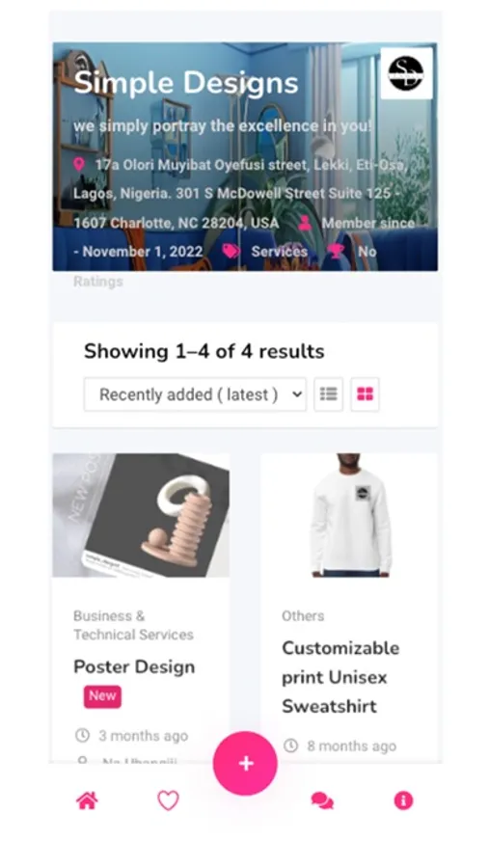
Task: Click the Simple Designs SD logo
Action: point(406,73)
